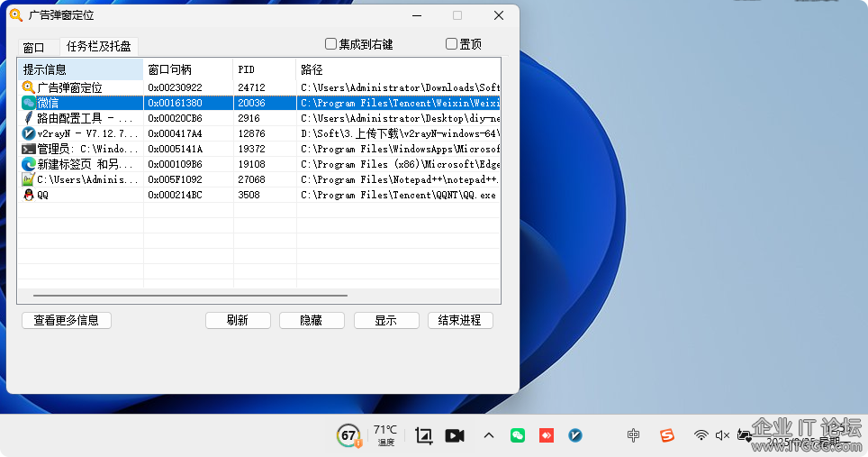Select the C:\Users\Adminis... row label
The height and width of the screenshot is (457, 868).
tap(87, 179)
